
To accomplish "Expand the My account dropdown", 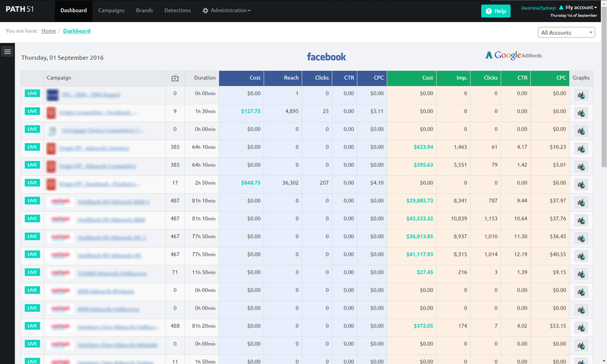I will click(580, 8).
